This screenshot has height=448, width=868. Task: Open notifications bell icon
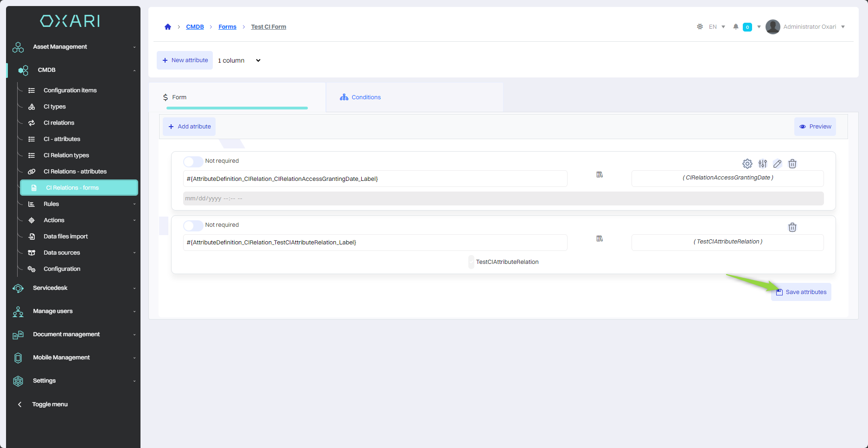tap(735, 27)
